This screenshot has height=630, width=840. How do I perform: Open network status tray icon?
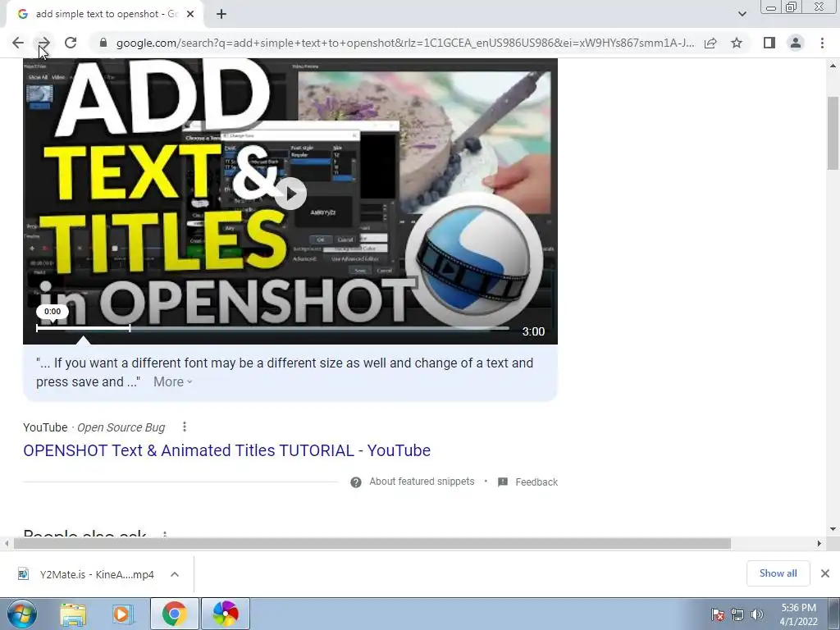point(737,614)
